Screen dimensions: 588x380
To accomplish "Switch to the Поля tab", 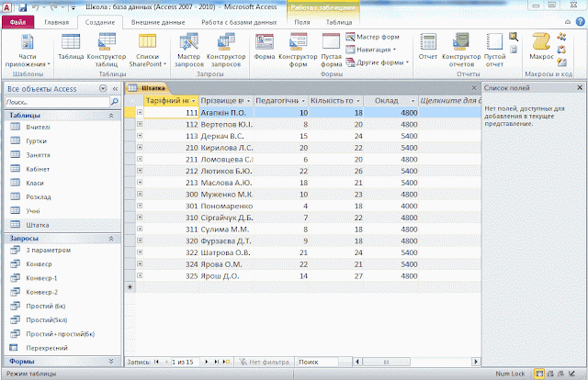I will (302, 22).
